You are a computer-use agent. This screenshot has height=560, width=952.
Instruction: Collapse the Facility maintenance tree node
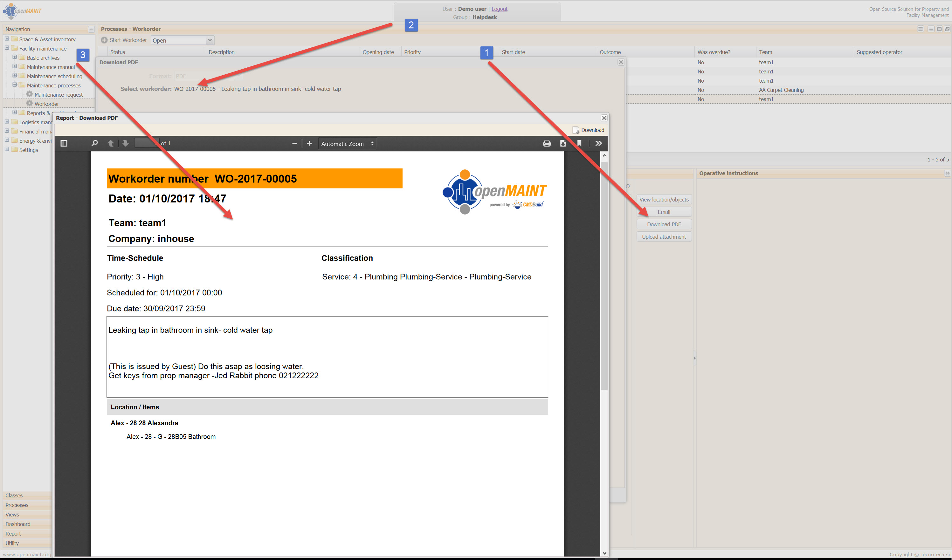7,48
